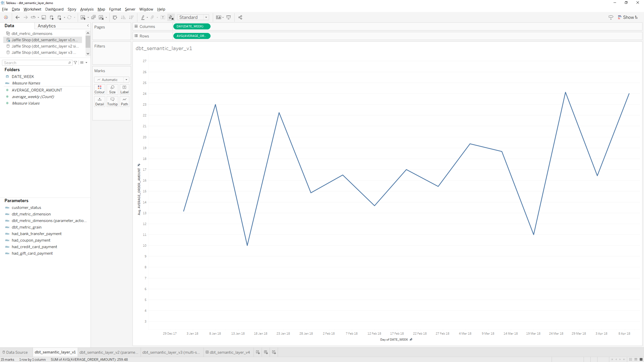644x362 pixels.
Task: Click the Tooltip card in Marks
Action: pos(112,101)
